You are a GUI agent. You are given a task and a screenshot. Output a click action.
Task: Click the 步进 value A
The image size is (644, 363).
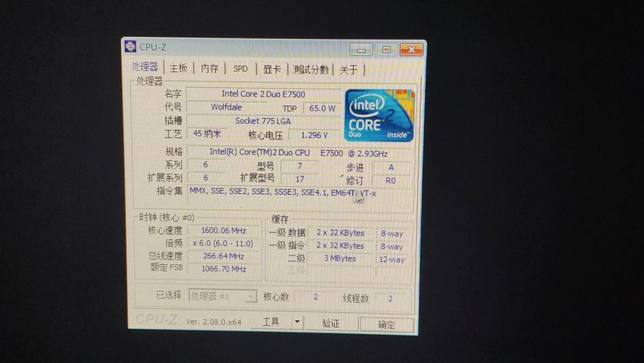(x=391, y=167)
